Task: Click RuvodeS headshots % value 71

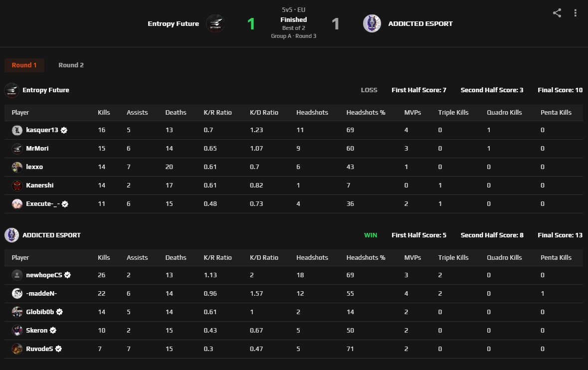Action: (x=350, y=349)
